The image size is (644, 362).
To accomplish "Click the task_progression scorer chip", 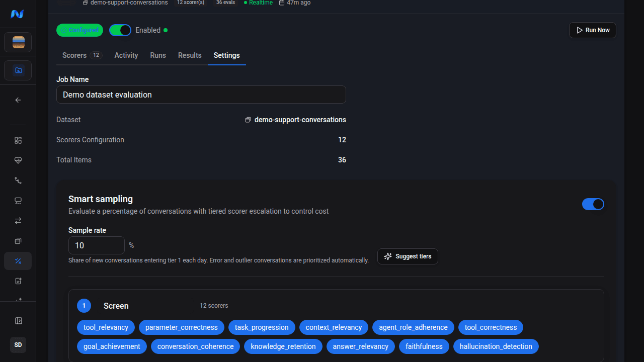I will (262, 327).
